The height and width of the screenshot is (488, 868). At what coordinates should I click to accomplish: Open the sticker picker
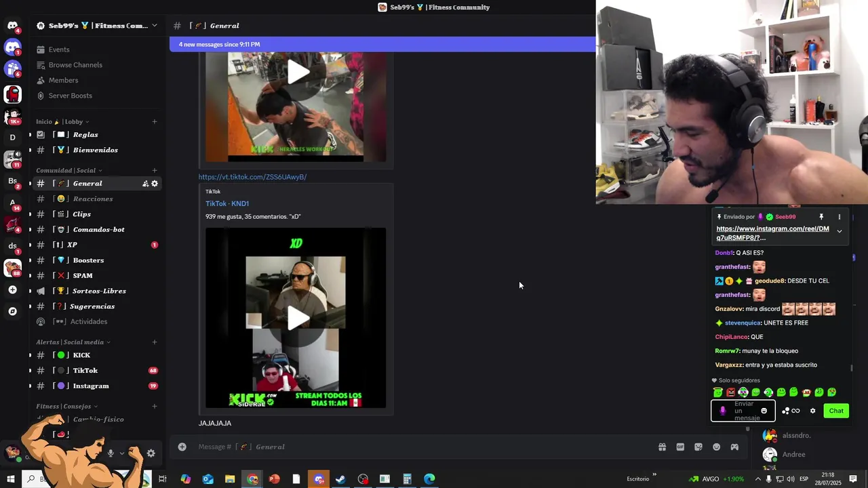[x=698, y=447]
